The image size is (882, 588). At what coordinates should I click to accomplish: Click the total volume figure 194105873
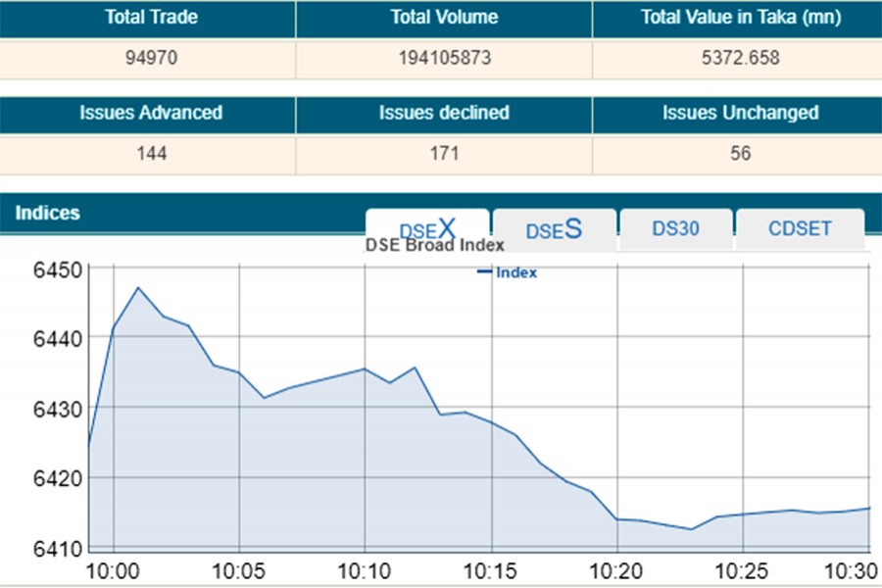(444, 58)
